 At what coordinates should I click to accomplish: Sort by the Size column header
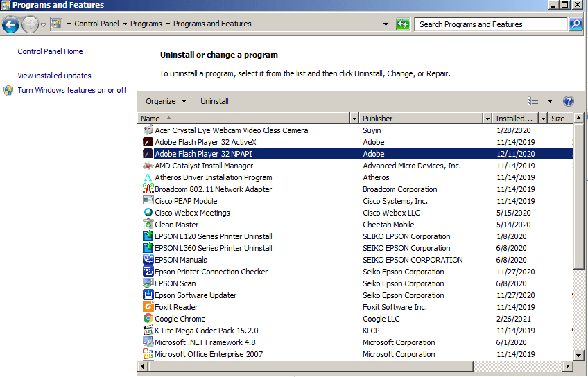(x=561, y=119)
